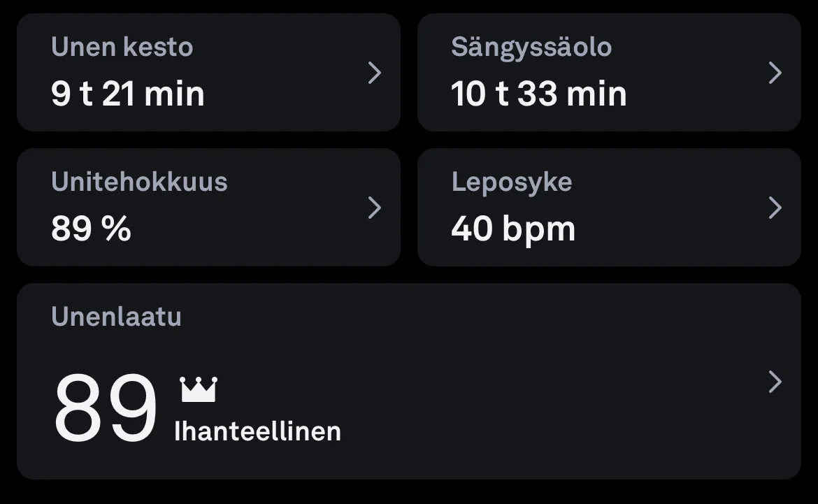Click the 10 t 33 min value
Viewport: 818px width, 504px height.
(x=538, y=94)
